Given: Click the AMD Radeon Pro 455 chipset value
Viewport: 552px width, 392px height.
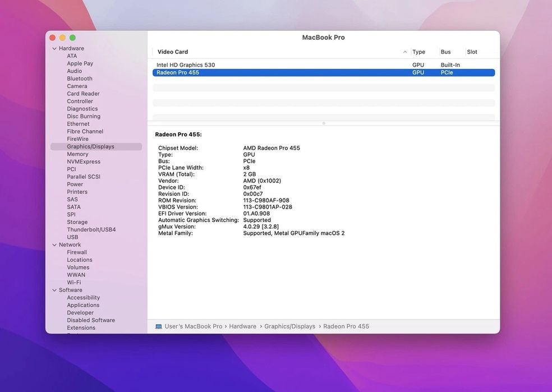Looking at the screenshot, I should (x=272, y=148).
